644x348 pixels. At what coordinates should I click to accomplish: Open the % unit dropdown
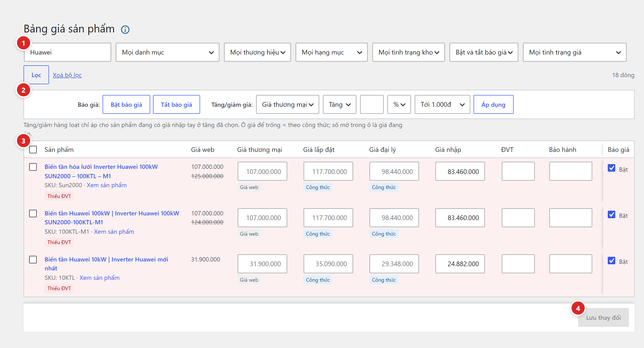pos(399,104)
